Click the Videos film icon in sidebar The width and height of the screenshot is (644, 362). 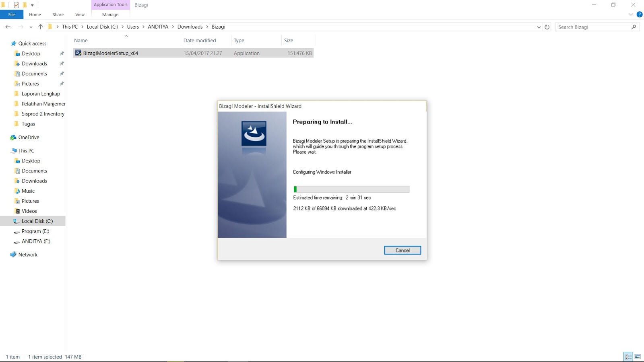tap(17, 211)
